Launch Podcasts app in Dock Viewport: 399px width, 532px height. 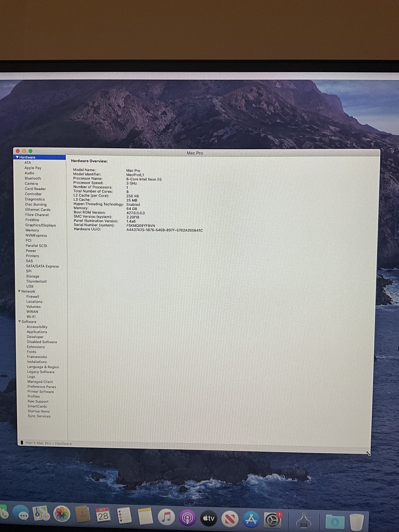tap(187, 518)
